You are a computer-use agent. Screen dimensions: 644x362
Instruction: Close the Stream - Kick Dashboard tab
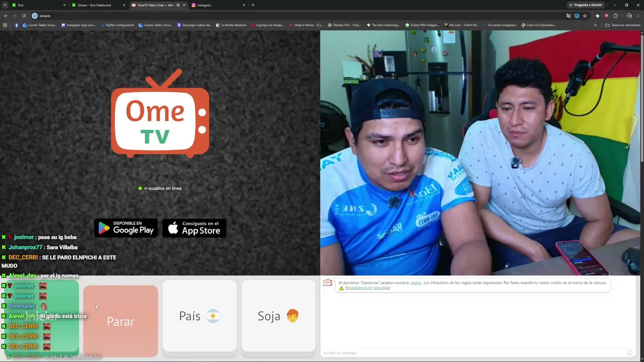pyautogui.click(x=124, y=5)
